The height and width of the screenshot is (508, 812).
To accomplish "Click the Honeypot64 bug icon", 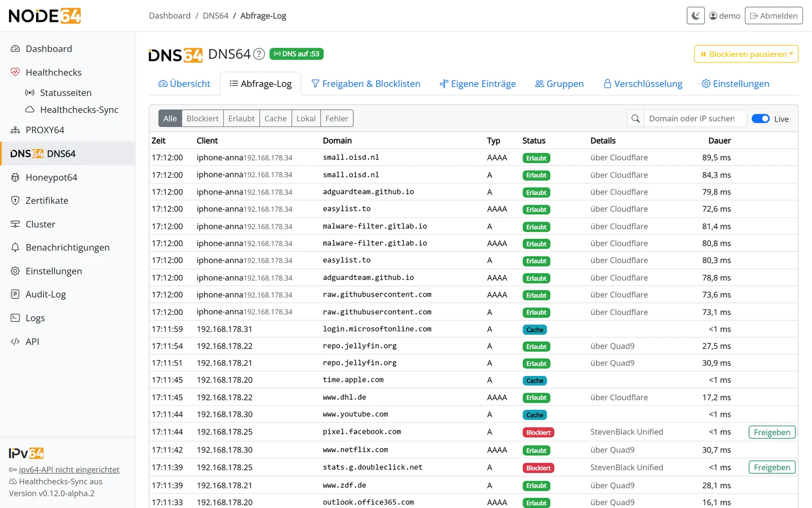I will click(15, 177).
